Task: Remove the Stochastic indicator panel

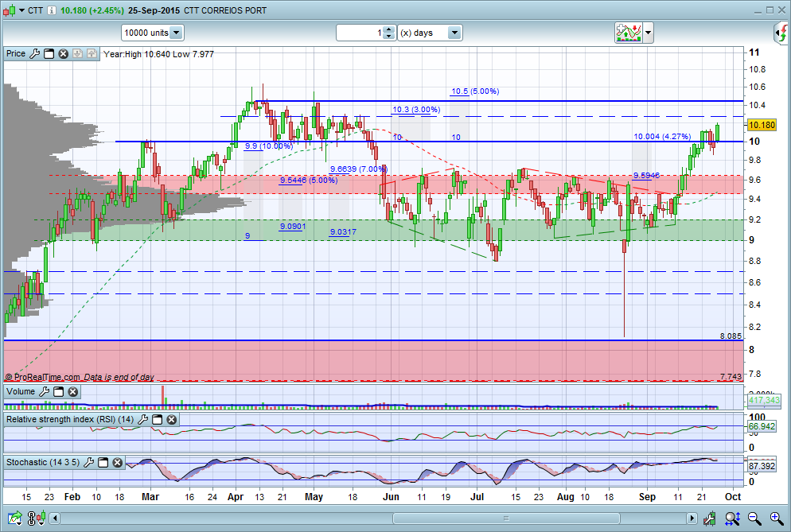Action: pos(118,462)
